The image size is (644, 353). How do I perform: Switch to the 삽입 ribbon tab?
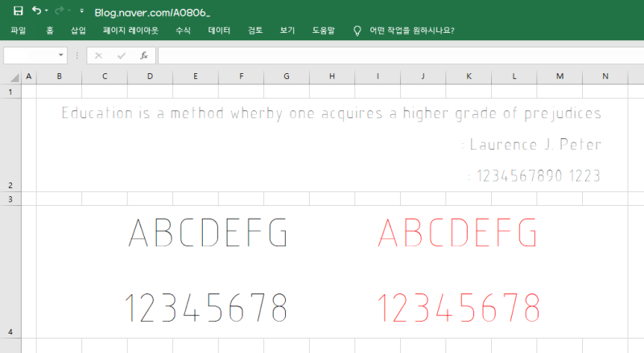78,31
